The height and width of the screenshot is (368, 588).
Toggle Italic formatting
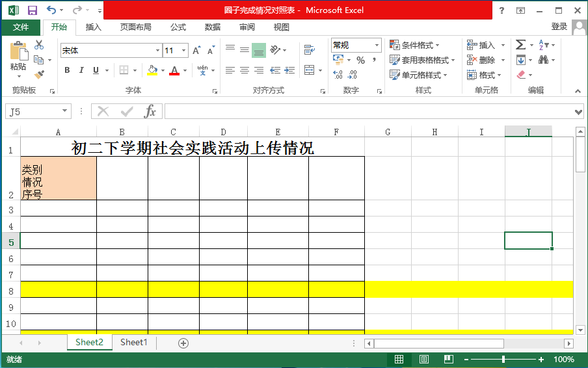81,70
